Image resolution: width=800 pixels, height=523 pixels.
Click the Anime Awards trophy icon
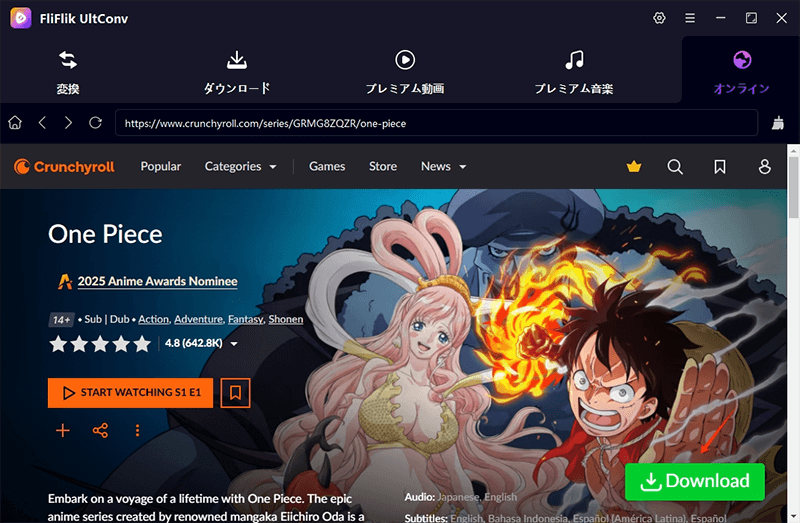[x=65, y=281]
